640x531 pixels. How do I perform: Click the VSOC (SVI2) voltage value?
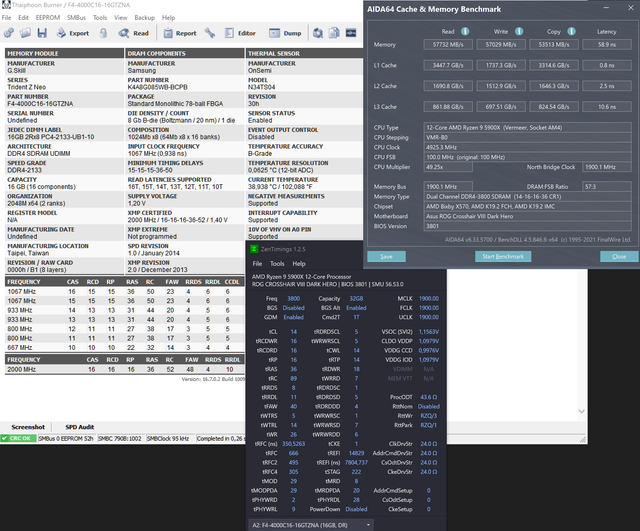(x=429, y=331)
